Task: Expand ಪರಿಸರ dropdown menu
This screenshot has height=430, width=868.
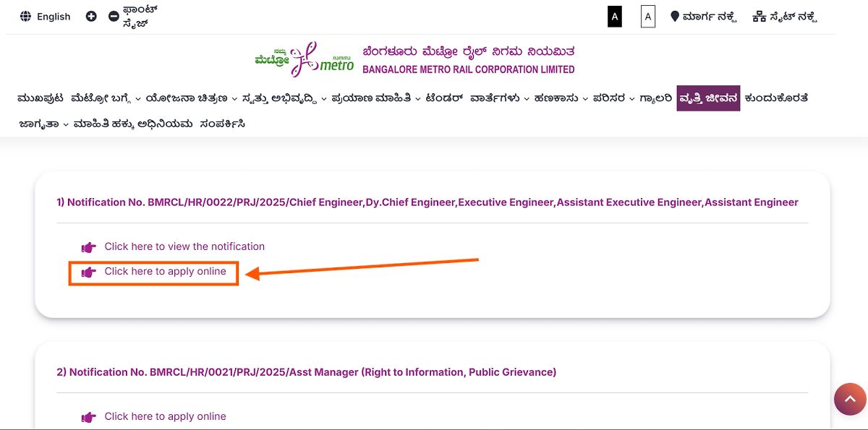Action: (x=614, y=98)
